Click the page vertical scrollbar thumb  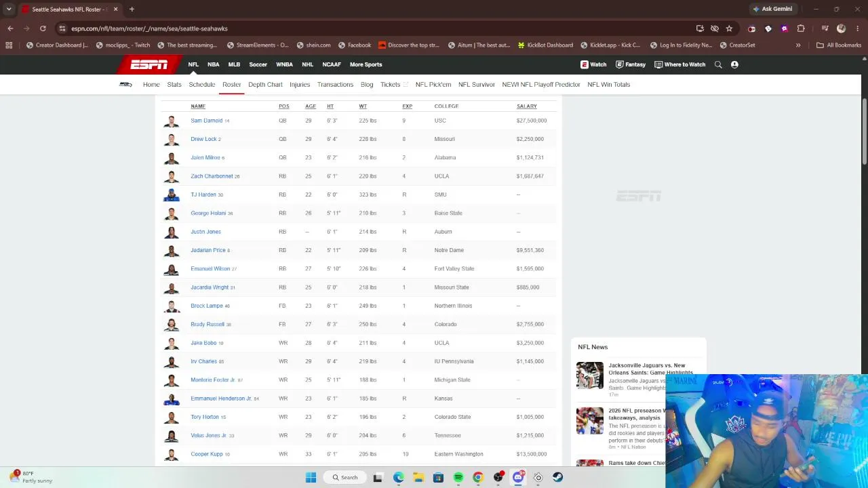pyautogui.click(x=865, y=131)
